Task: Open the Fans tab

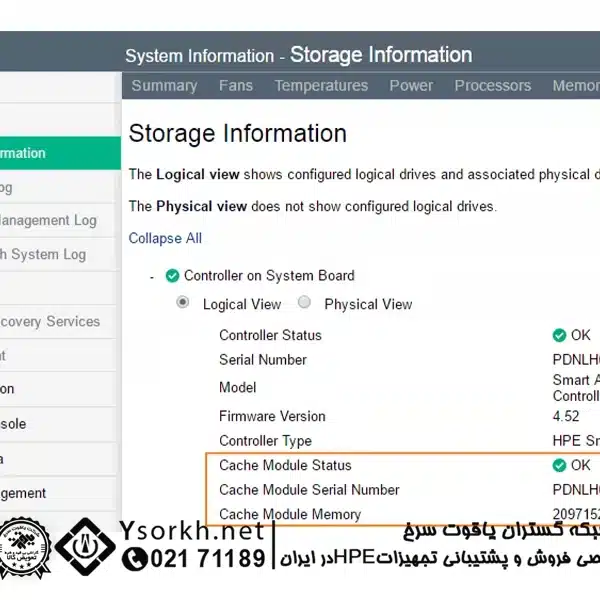Action: pyautogui.click(x=236, y=86)
